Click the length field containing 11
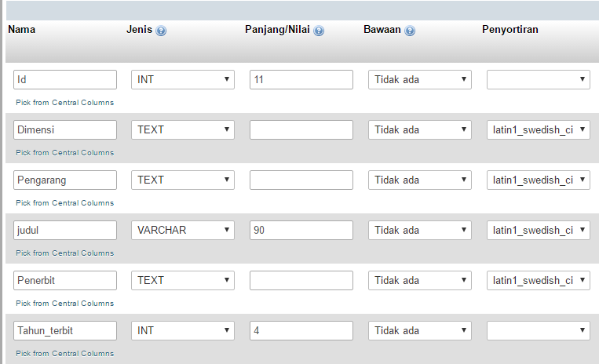Screen dimensions: 599x364 [x=301, y=79]
